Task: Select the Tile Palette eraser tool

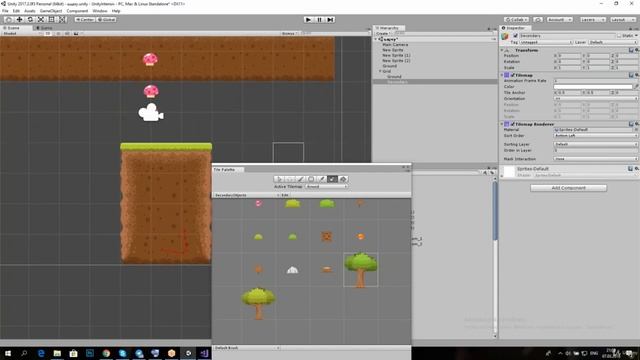Action: pyautogui.click(x=333, y=179)
